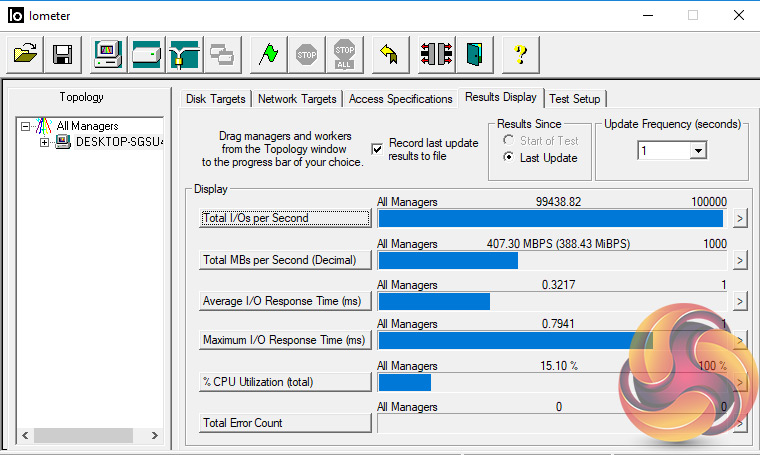Open the Update Frequency seconds dropdown

pos(698,150)
